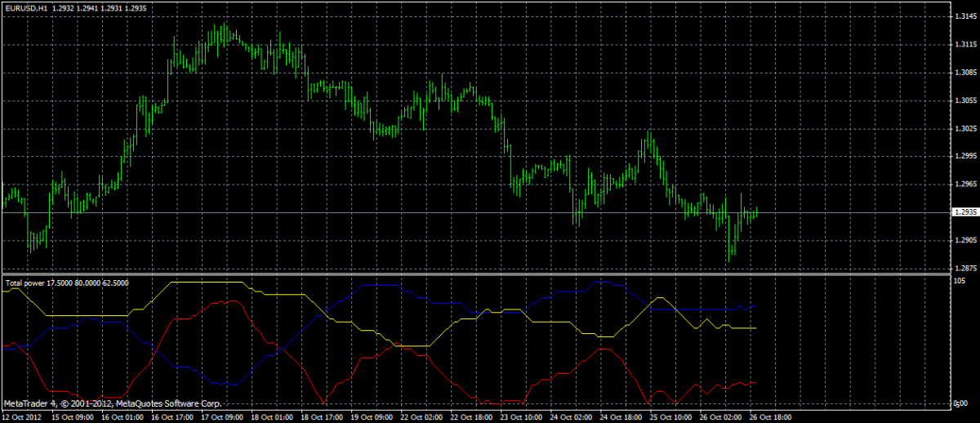Select the 23 Oct 10:00 time label
980x423 pixels.
pos(520,416)
